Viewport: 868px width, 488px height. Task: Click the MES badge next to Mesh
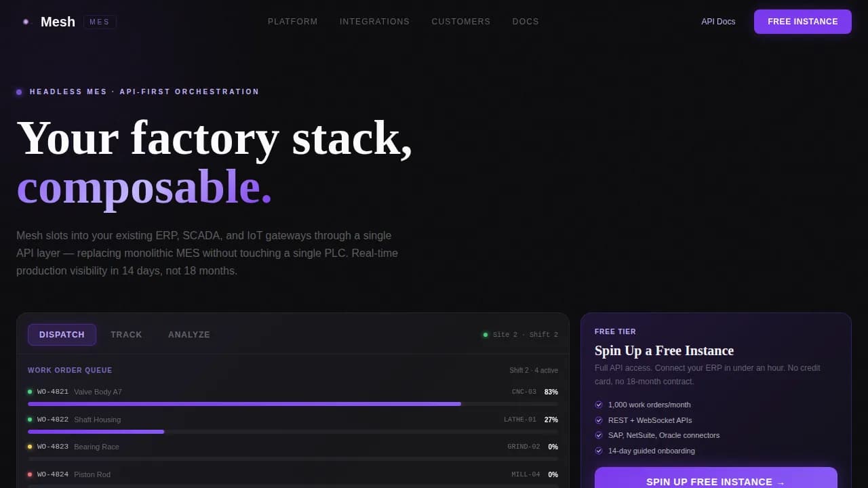tap(100, 22)
